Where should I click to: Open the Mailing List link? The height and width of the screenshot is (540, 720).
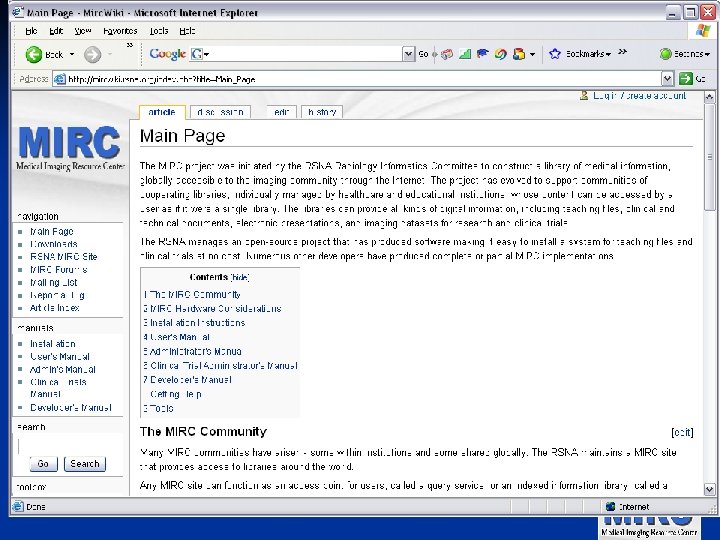tap(53, 282)
